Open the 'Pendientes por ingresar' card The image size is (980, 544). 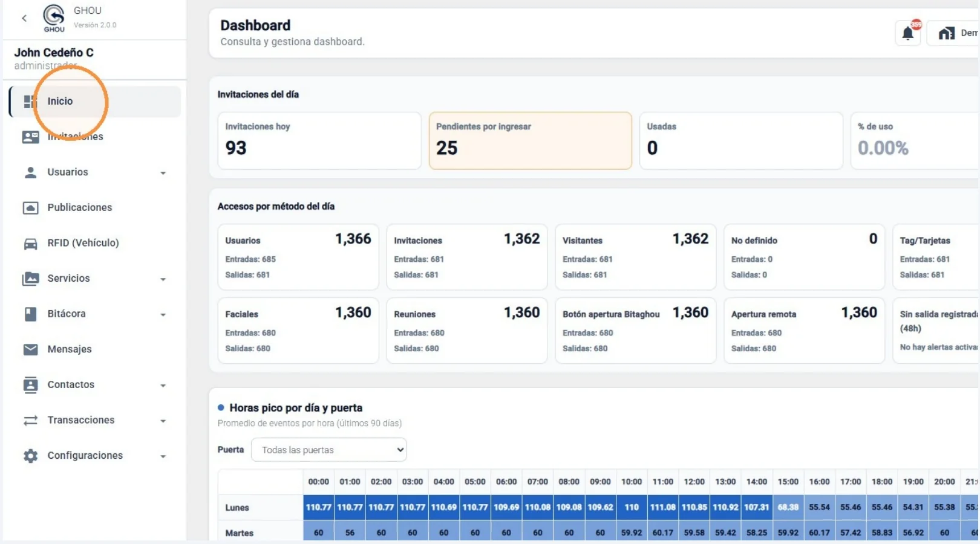click(x=530, y=140)
